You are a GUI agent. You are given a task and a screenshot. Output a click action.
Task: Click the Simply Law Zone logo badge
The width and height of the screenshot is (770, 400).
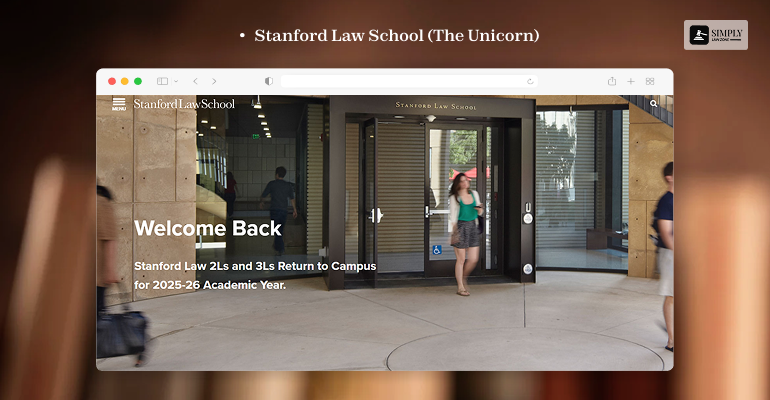point(716,35)
